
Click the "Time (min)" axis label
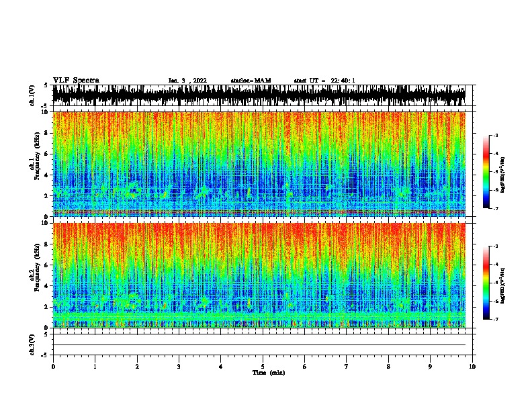click(269, 373)
